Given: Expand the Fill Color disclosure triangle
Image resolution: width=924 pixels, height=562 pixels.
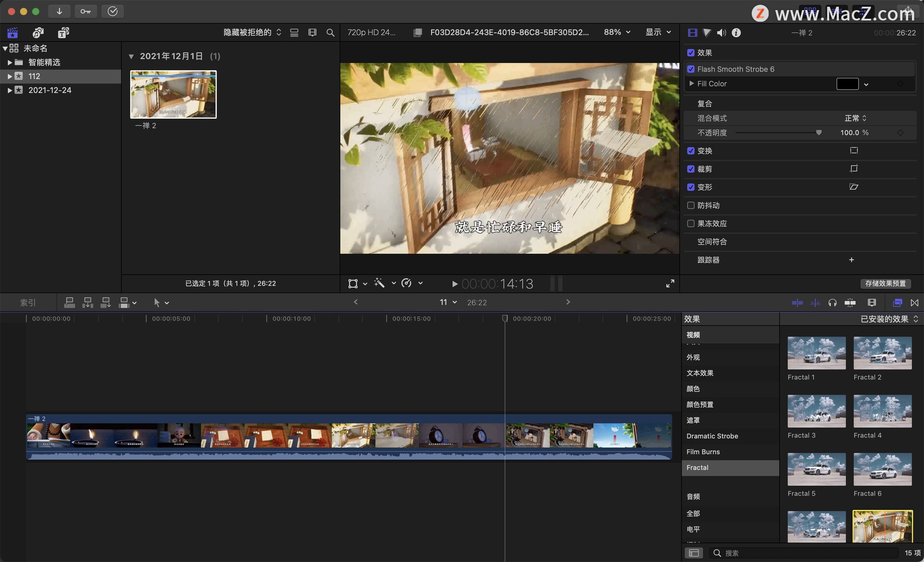Looking at the screenshot, I should click(x=692, y=84).
